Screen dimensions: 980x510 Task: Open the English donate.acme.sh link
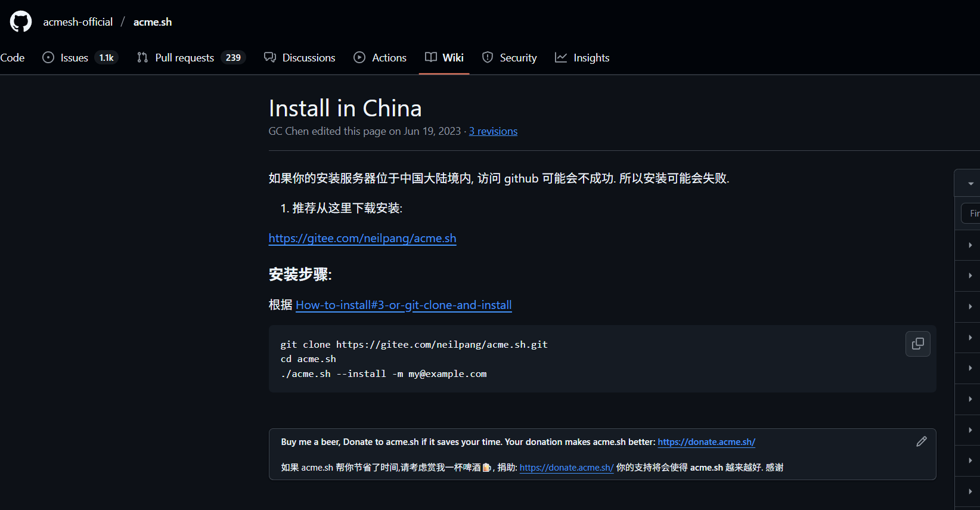(x=706, y=442)
